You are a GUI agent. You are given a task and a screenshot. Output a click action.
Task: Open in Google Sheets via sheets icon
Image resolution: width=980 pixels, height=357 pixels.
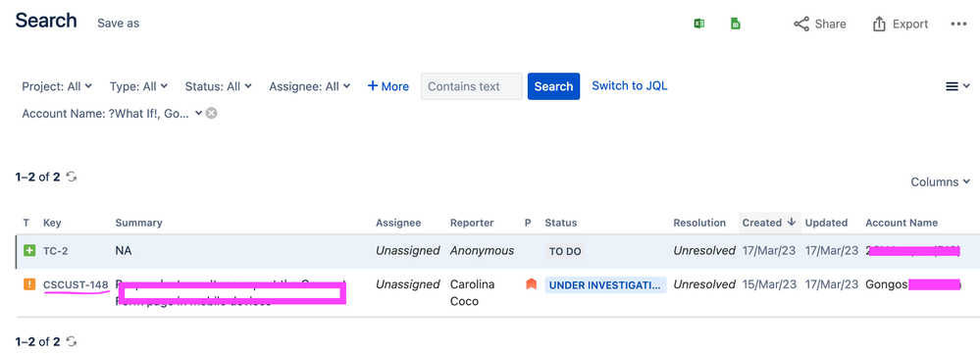tap(736, 24)
